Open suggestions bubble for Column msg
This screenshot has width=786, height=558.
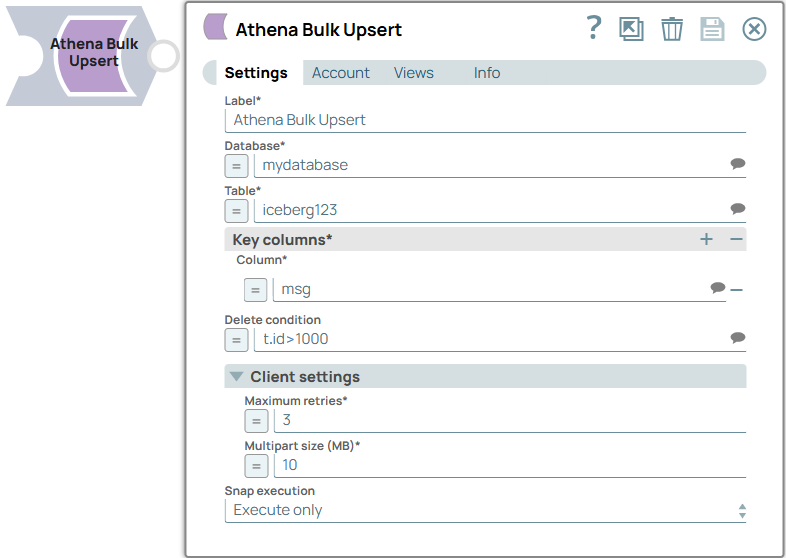tap(717, 287)
